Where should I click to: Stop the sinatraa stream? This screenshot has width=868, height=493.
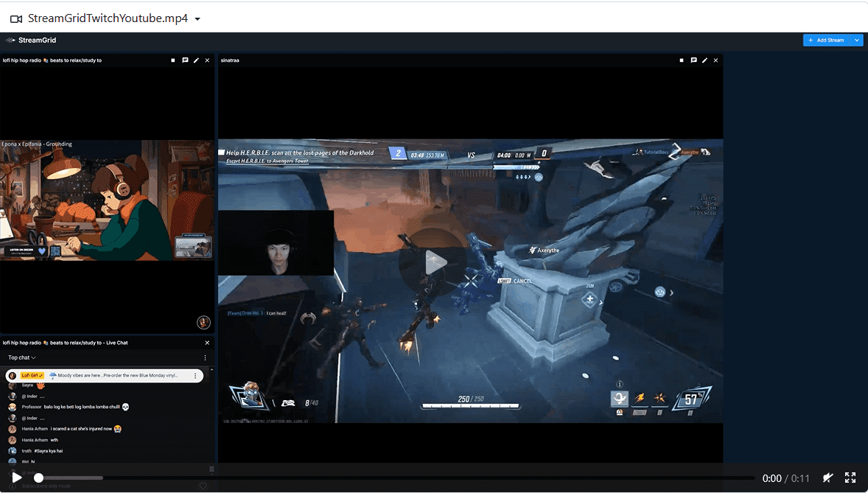tap(682, 60)
